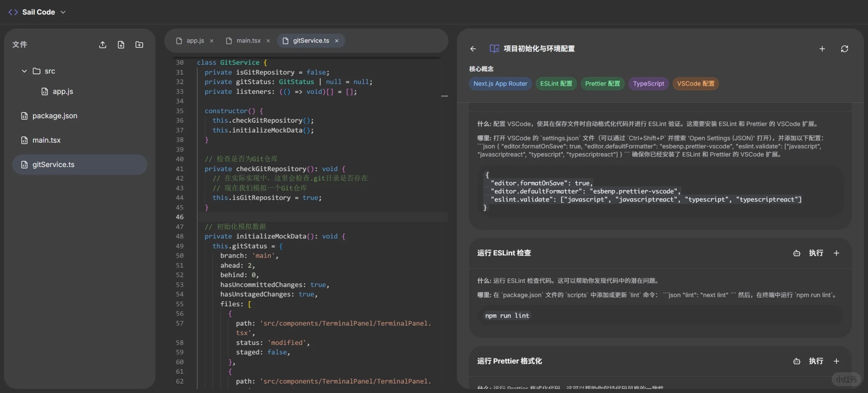Select gitService.ts in the file tree
The image size is (868, 393).
pos(80,164)
